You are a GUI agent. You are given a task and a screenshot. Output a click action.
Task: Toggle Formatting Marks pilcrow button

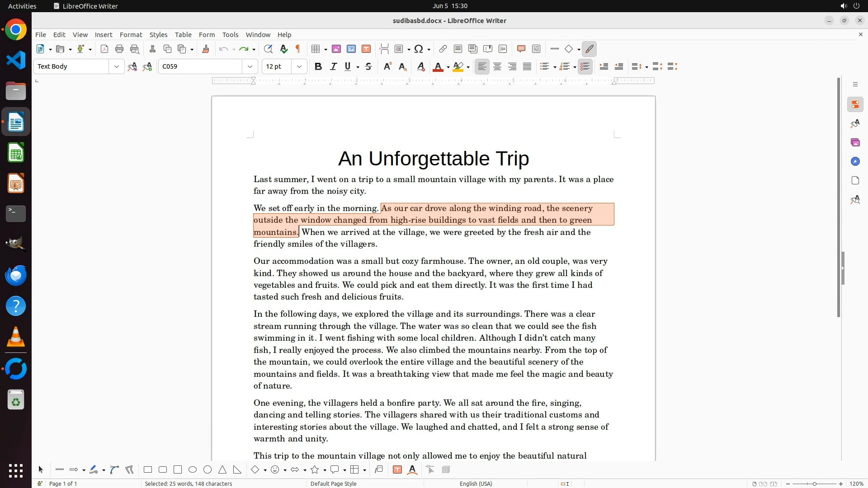(x=298, y=49)
